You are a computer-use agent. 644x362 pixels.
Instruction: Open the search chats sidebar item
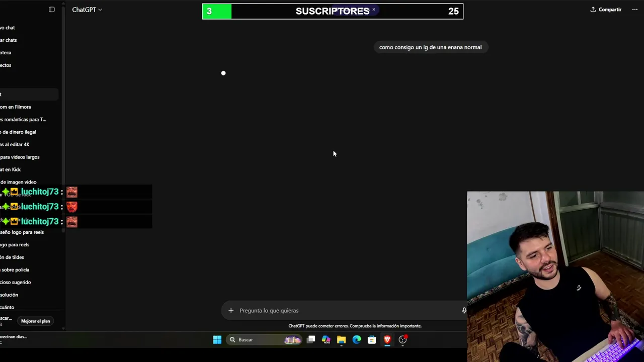[x=9, y=40]
